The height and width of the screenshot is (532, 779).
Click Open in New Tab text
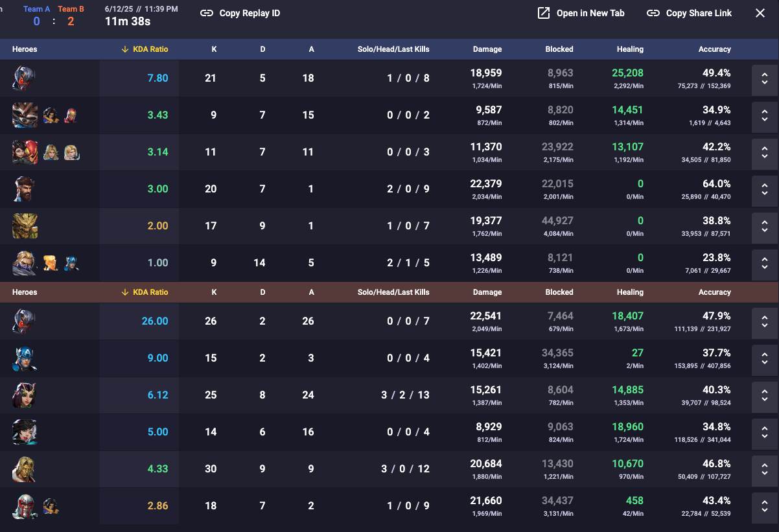(x=590, y=13)
